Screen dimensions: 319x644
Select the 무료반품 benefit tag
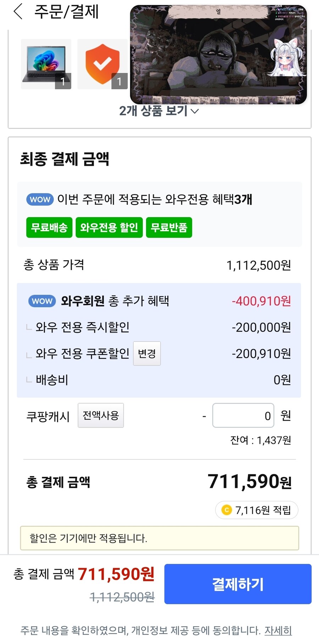[x=169, y=228]
